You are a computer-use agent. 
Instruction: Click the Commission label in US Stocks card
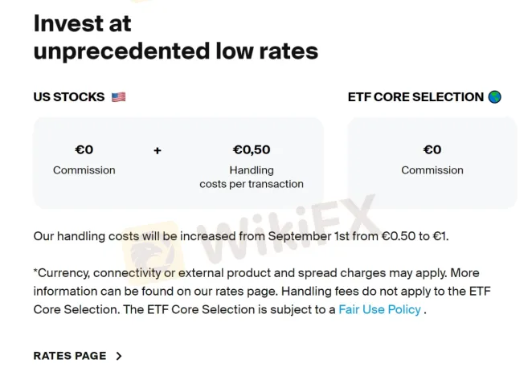(x=84, y=169)
